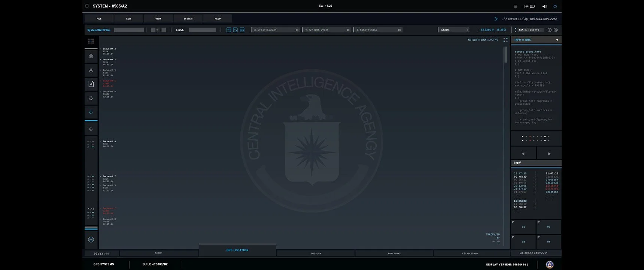
Task: Open the SYSTEM menu
Action: click(x=188, y=19)
